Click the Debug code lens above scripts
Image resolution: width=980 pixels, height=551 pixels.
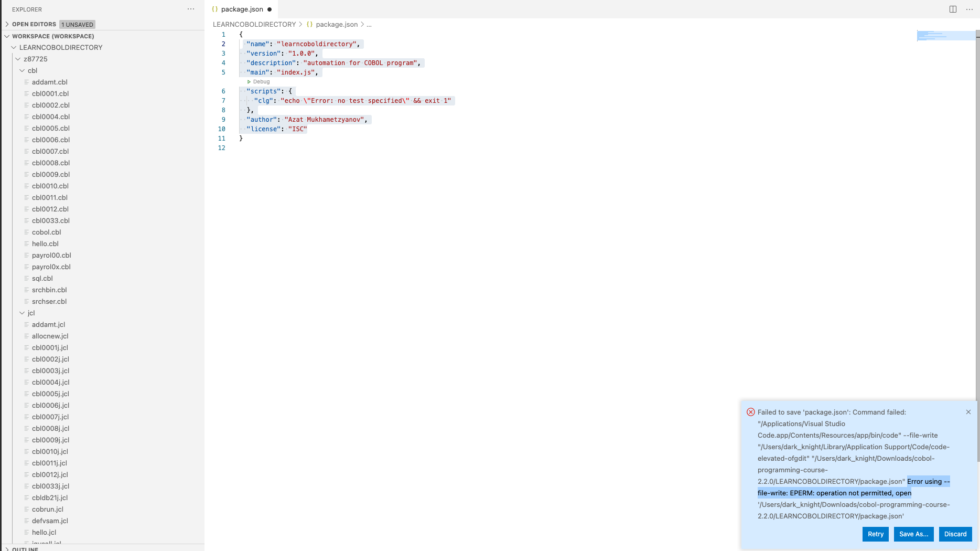[x=259, y=82]
